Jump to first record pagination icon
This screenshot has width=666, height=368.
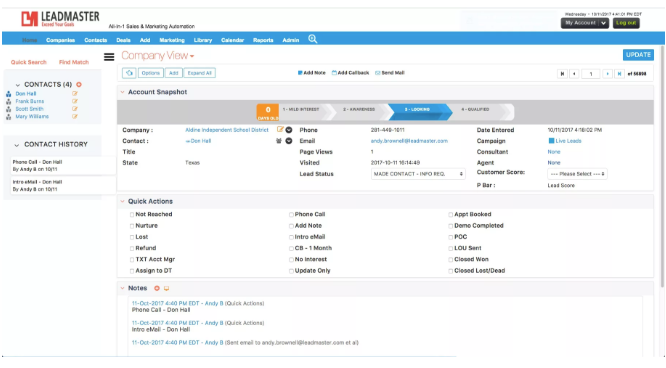(x=562, y=74)
